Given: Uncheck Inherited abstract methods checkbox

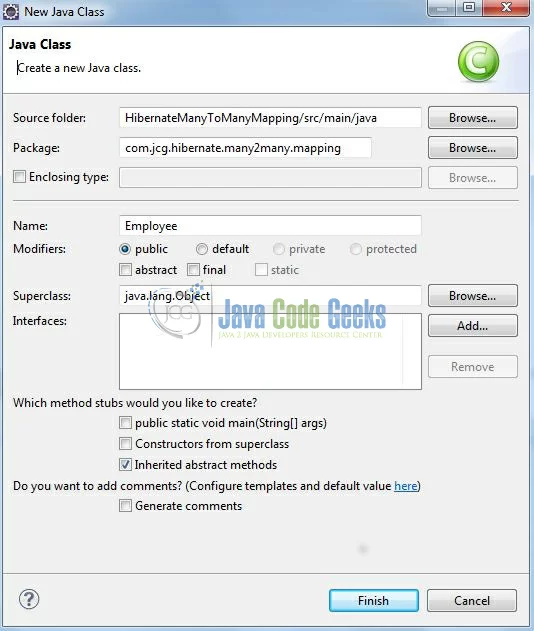Looking at the screenshot, I should pos(125,465).
